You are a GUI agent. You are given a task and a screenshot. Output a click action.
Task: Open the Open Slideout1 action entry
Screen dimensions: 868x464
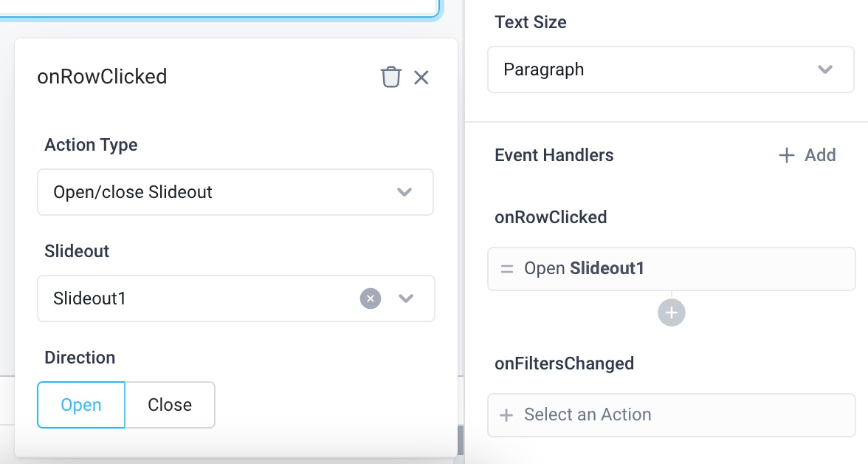pyautogui.click(x=670, y=268)
